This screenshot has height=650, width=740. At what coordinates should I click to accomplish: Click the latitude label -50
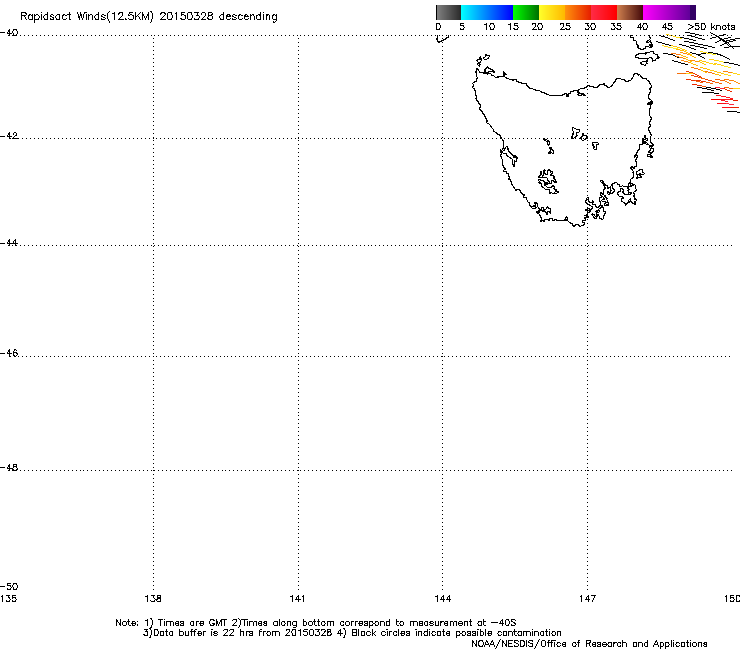(x=9, y=586)
